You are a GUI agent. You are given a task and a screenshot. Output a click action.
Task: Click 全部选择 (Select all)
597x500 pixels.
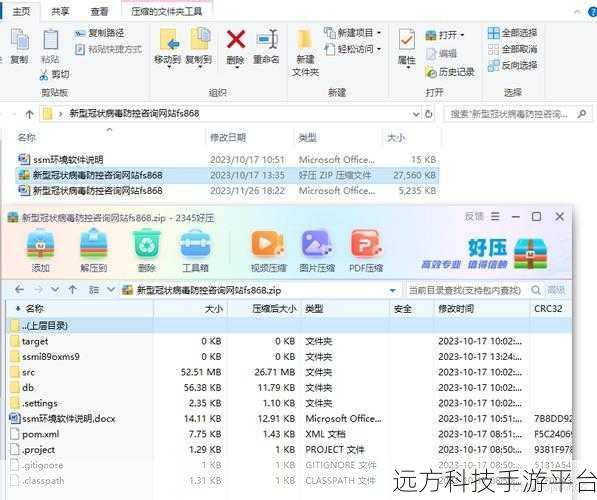tap(512, 33)
